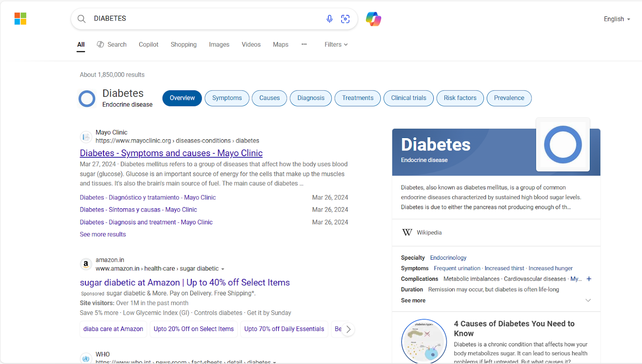Open Diabetes - Síntomas y causas link
This screenshot has width=642, height=364.
tap(138, 209)
